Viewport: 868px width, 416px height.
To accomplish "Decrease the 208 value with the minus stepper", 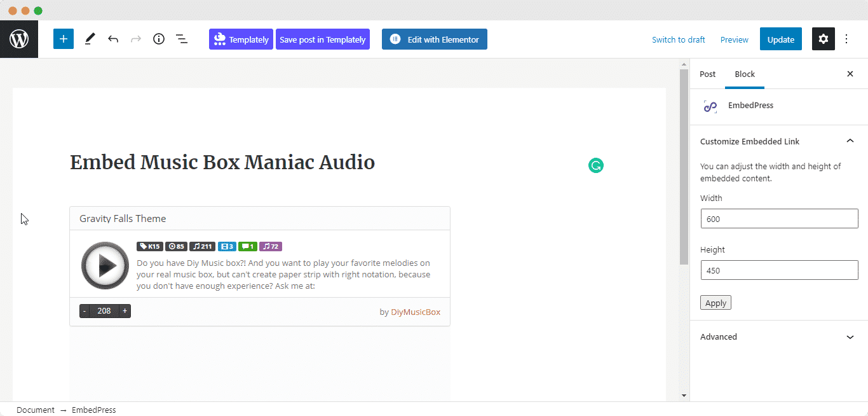I will tap(85, 311).
